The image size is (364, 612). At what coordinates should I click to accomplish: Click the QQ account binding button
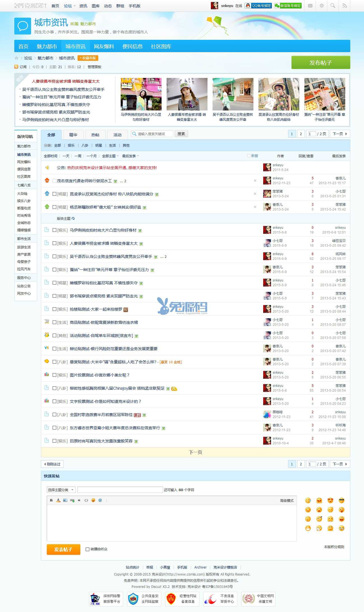point(258,6)
